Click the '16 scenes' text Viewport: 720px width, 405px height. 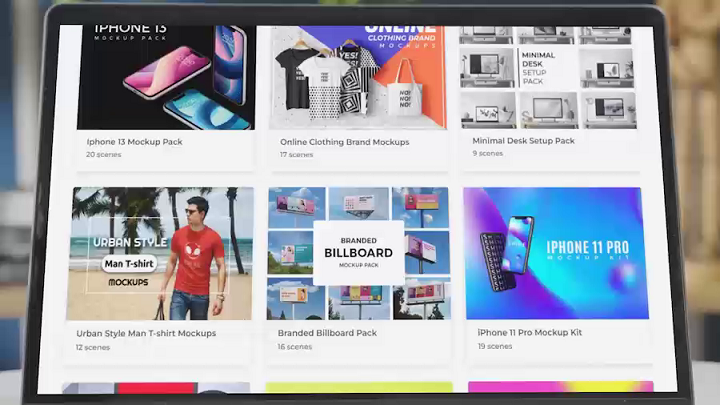point(294,347)
